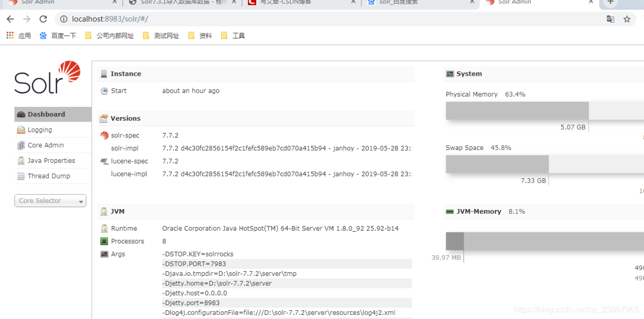Click the browser reload icon

[x=43, y=19]
